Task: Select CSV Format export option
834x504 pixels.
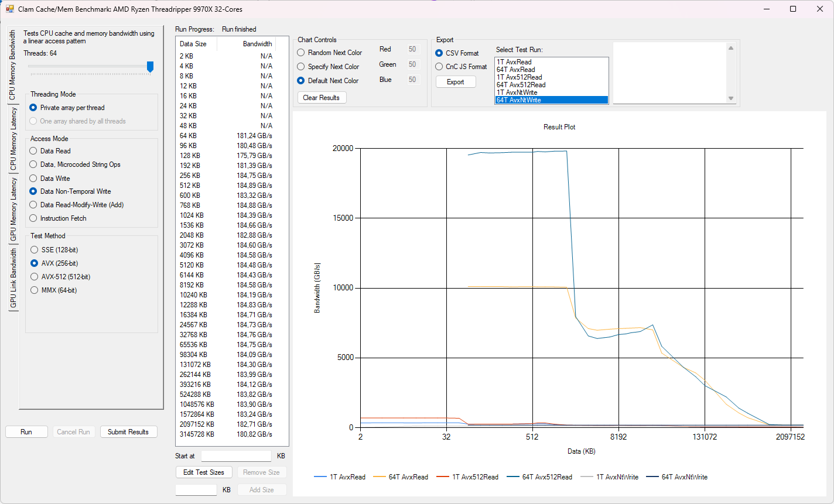Action: coord(457,53)
